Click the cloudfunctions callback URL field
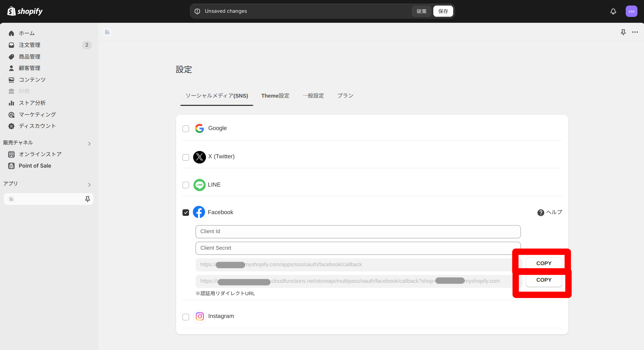644x350 pixels. click(358, 281)
